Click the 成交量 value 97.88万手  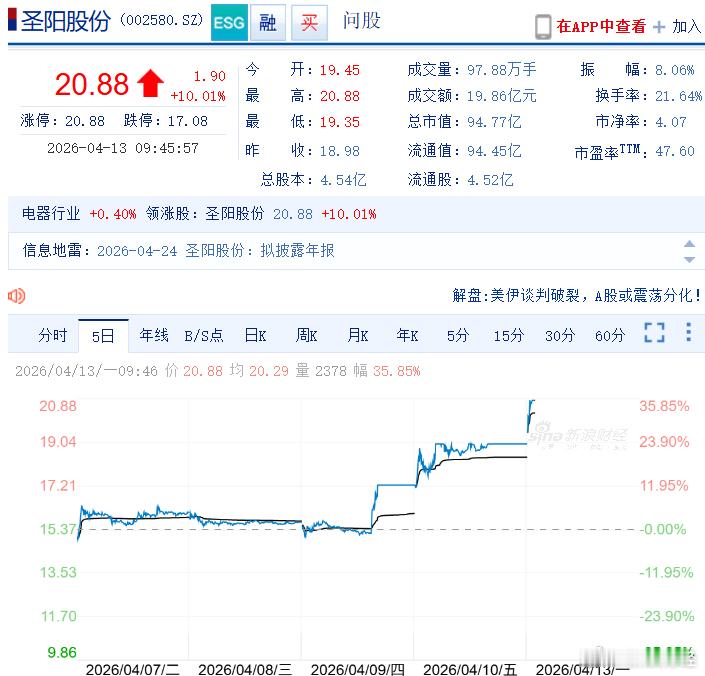point(502,70)
